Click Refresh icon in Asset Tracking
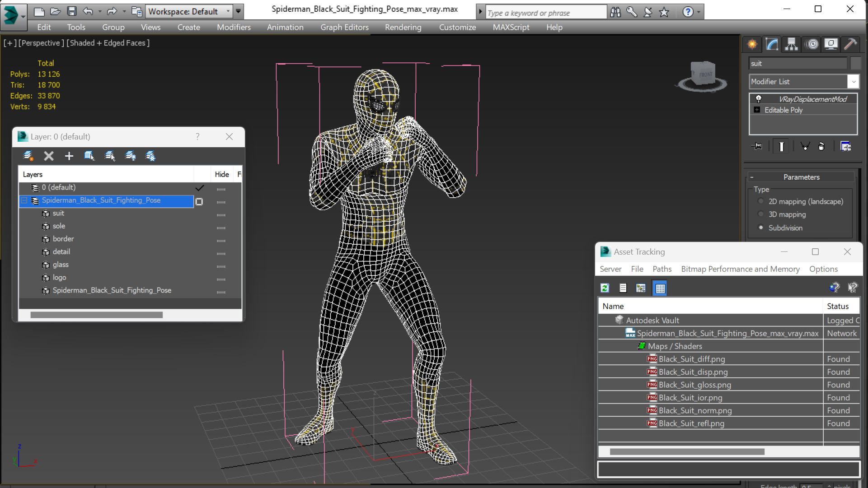This screenshot has height=488, width=868. coord(605,288)
